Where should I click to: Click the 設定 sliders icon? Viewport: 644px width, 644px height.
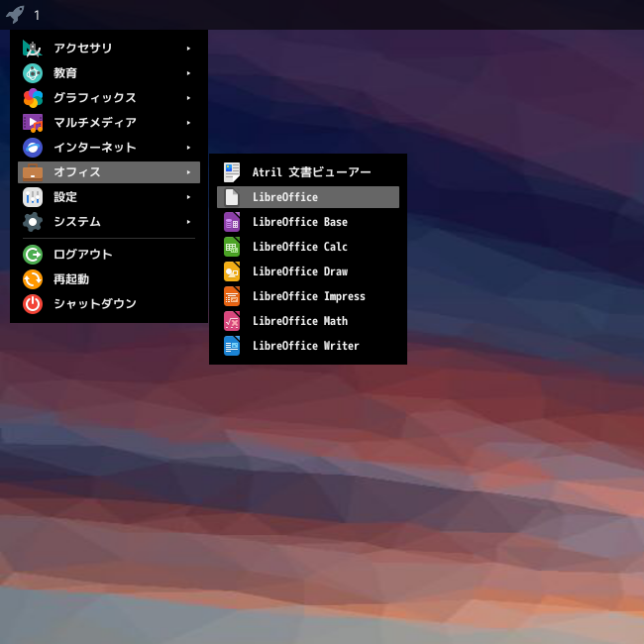tap(33, 197)
